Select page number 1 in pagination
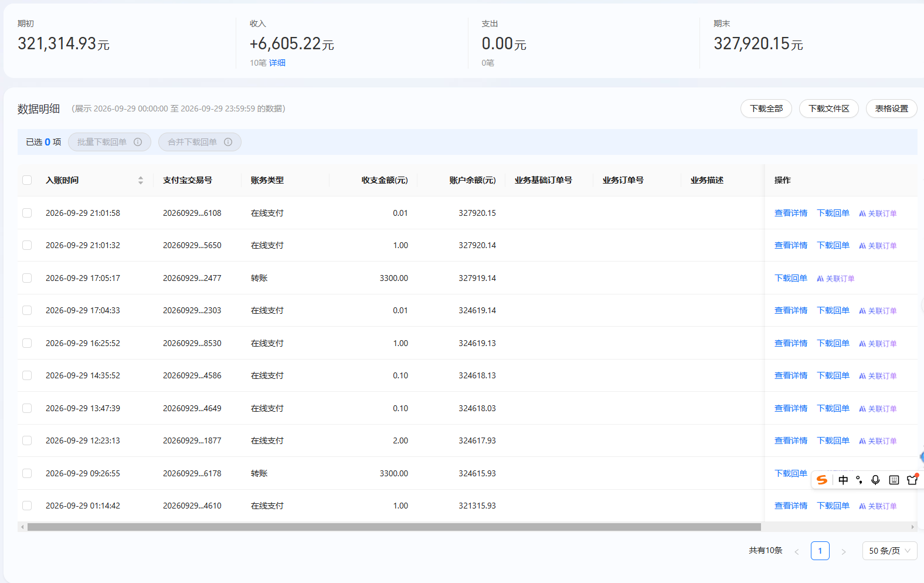Screen dimensions: 924x583 tap(820, 551)
